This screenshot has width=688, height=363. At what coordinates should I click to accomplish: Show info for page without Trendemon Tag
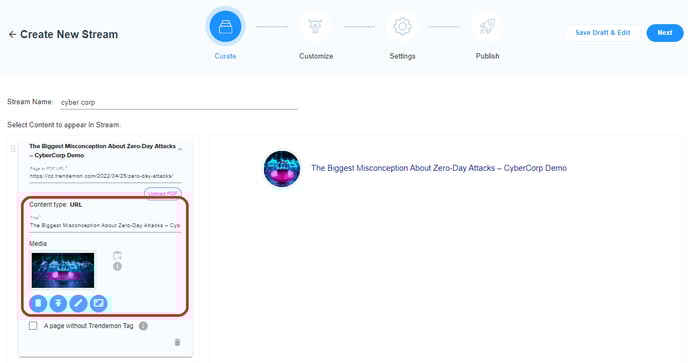[143, 326]
